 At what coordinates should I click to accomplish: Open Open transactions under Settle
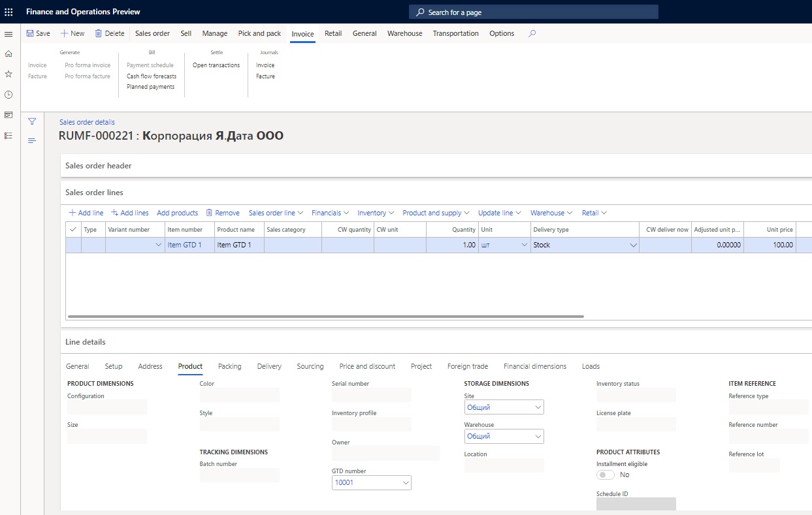pyautogui.click(x=216, y=65)
